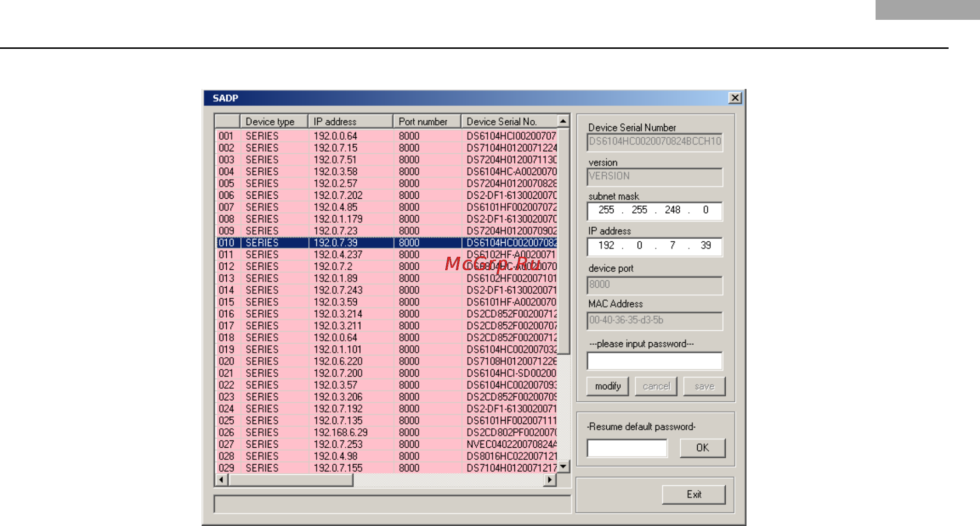
Task: Focus the Resume default password field
Action: click(x=627, y=448)
